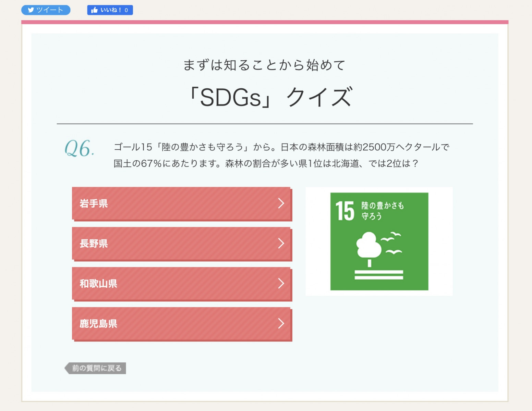Select the answer 長野県
The image size is (532, 411).
tap(182, 244)
